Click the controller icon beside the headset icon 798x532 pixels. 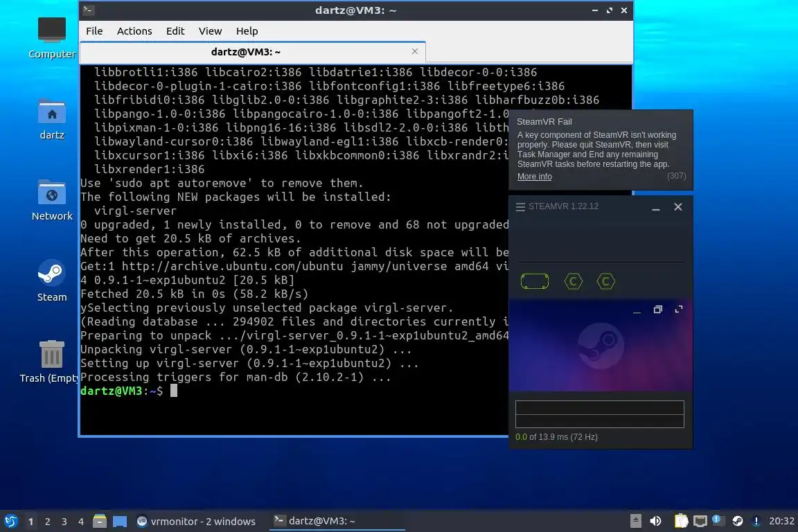[x=573, y=281]
